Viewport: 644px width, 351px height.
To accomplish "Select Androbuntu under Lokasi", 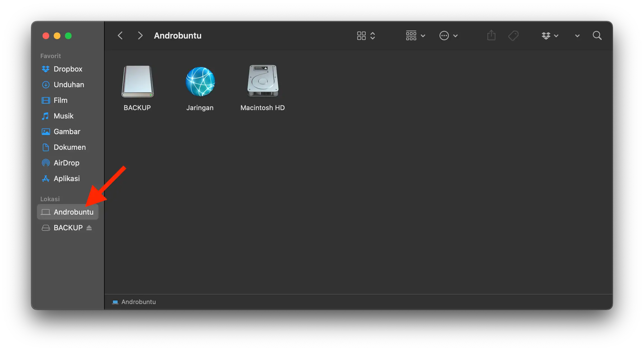I will point(74,212).
